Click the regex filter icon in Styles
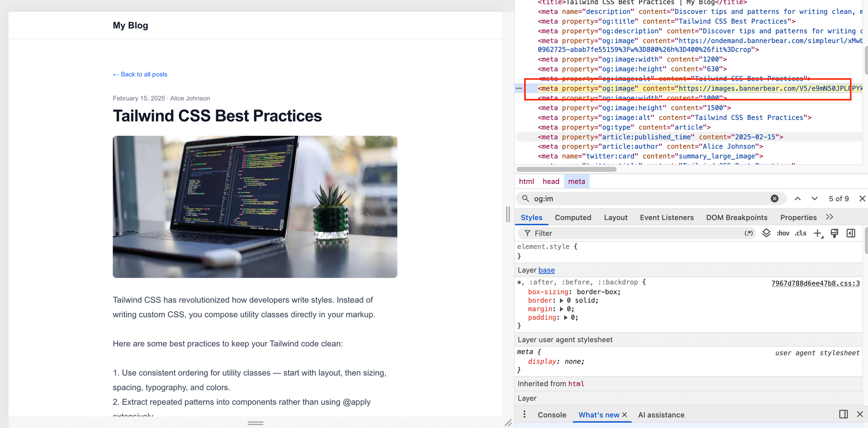 (749, 233)
